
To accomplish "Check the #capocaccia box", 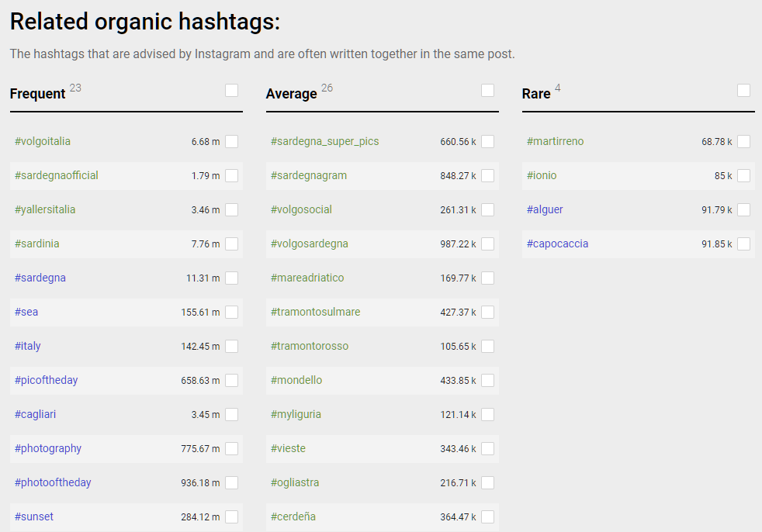I will point(744,244).
